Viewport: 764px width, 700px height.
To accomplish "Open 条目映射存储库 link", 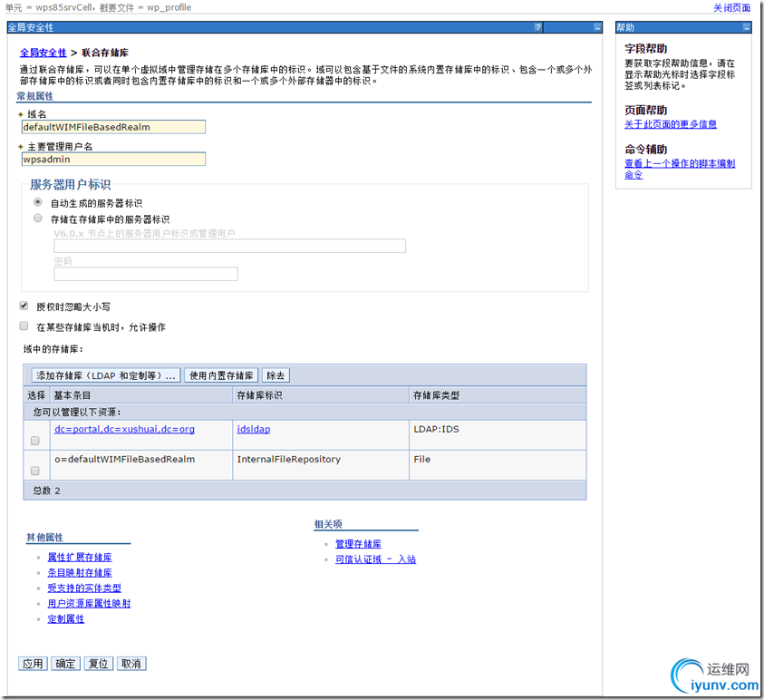I will point(80,573).
